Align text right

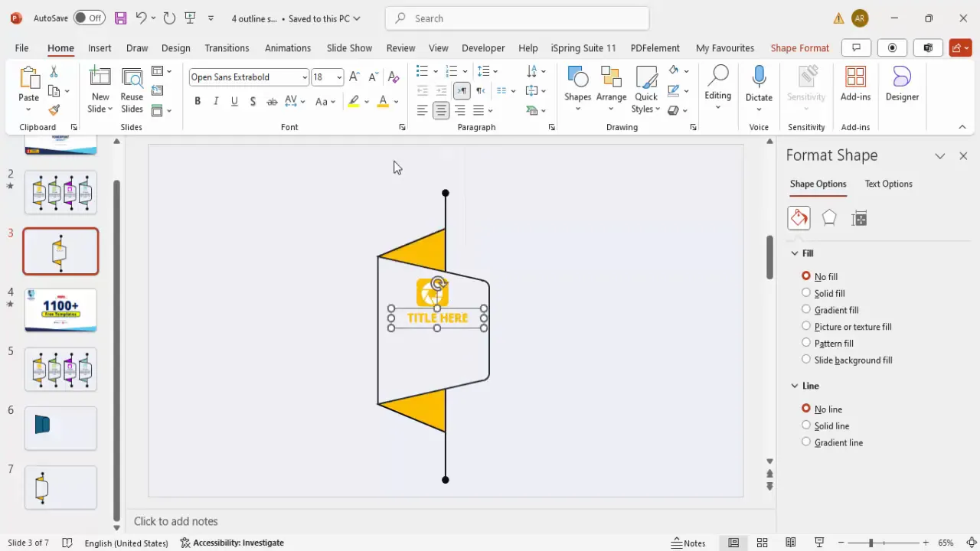point(460,110)
